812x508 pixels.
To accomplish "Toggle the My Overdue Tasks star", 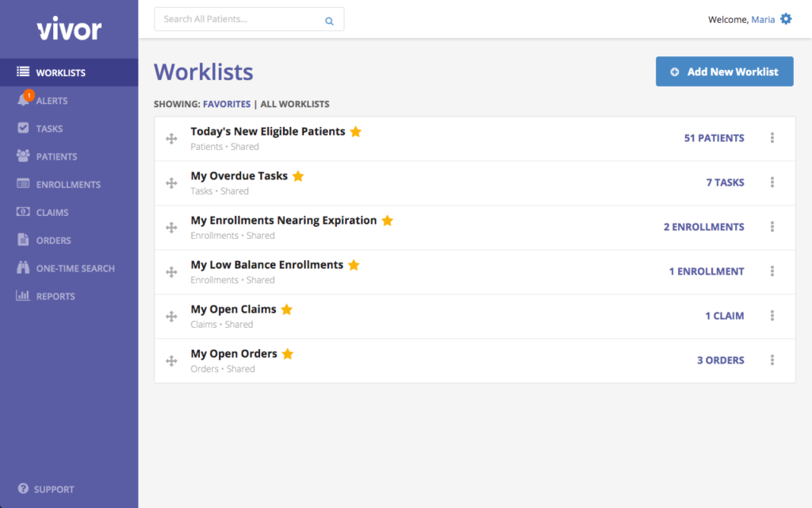I will click(x=298, y=176).
